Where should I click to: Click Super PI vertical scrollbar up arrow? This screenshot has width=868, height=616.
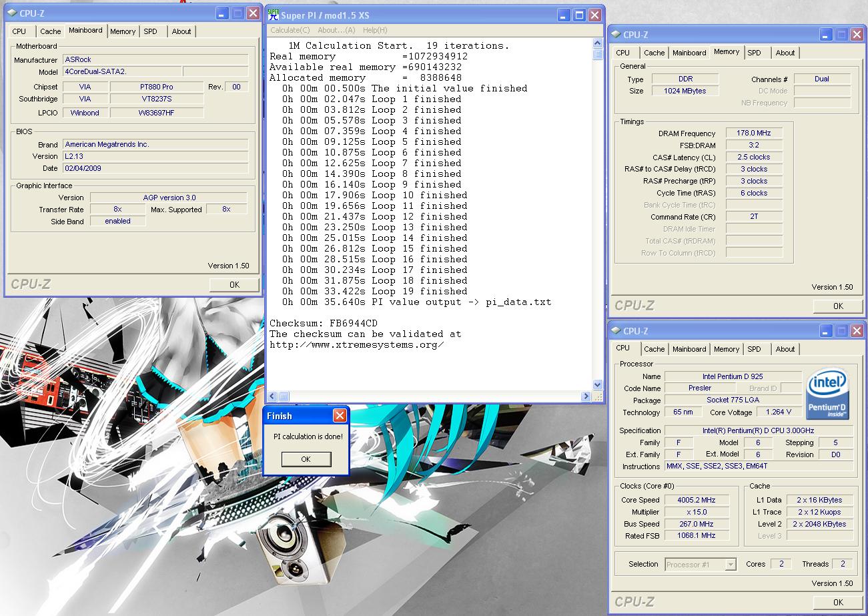597,43
